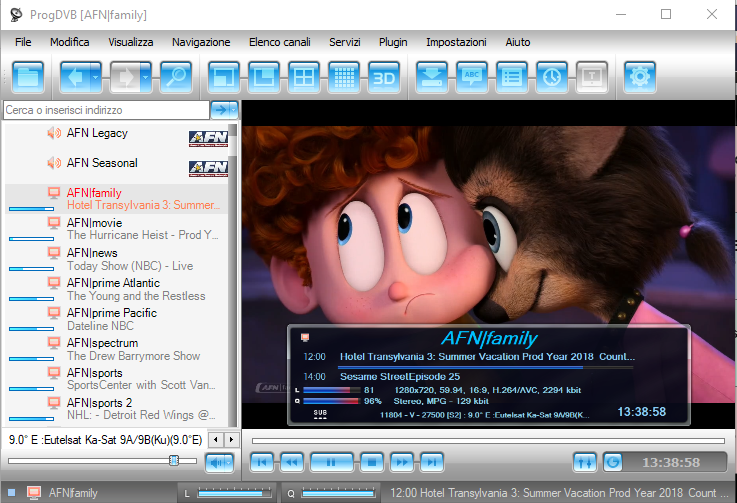Image resolution: width=737 pixels, height=503 pixels.
Task: Click the AFN|family title in OSD
Action: pos(489,338)
